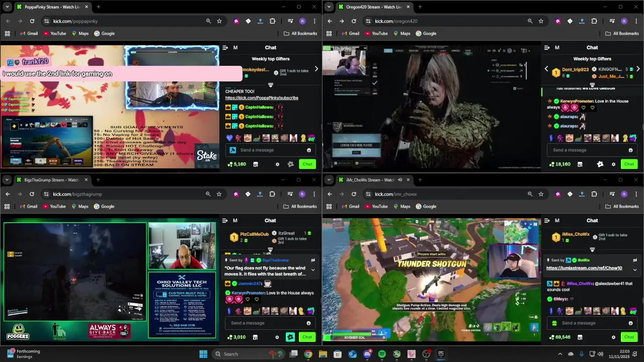644x362 pixels.
Task: Collapse gifters leaderboard in BigzThaGrump chat
Action: (x=270, y=249)
